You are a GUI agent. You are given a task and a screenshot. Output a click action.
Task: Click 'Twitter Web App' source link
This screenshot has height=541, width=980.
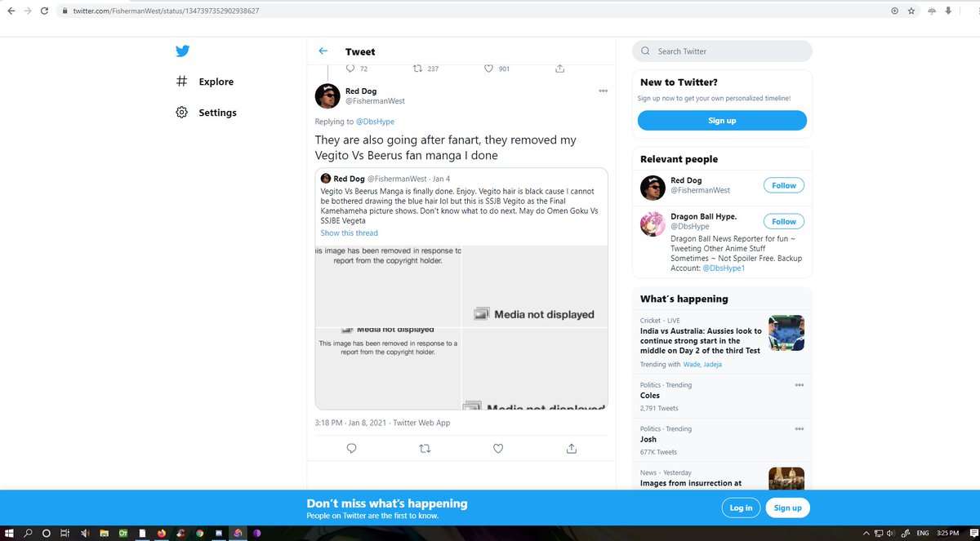point(421,423)
